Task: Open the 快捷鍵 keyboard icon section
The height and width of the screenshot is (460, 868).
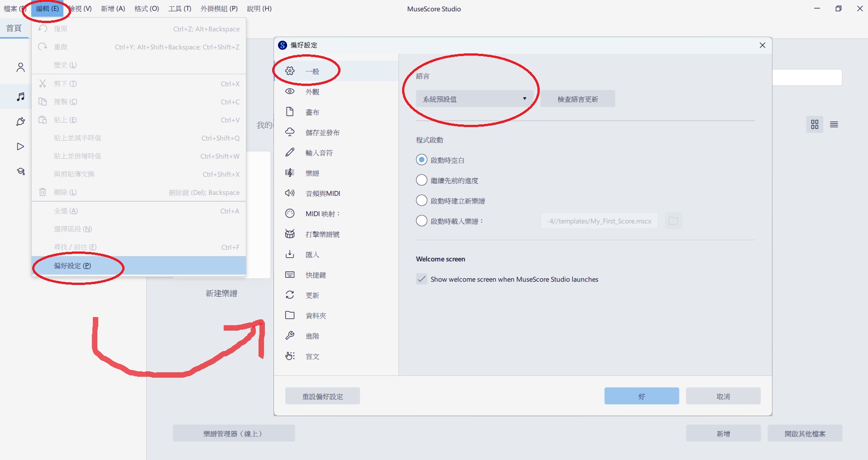Action: point(290,275)
